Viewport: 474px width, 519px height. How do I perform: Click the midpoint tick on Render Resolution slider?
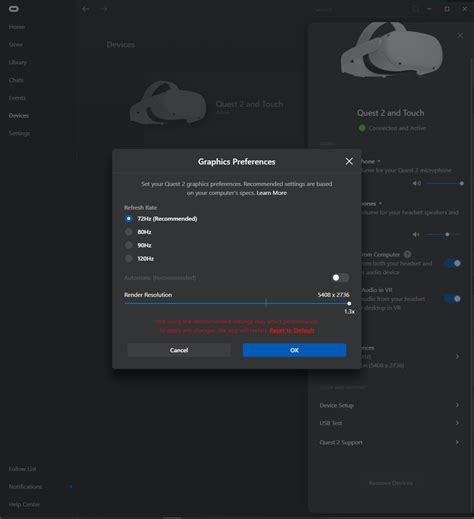point(266,303)
